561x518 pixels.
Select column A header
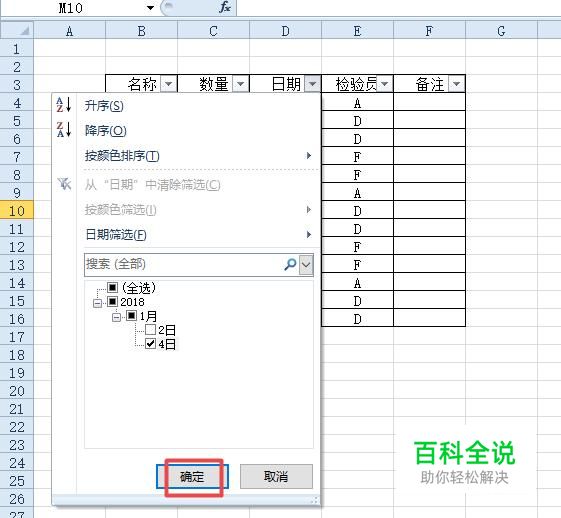point(69,30)
